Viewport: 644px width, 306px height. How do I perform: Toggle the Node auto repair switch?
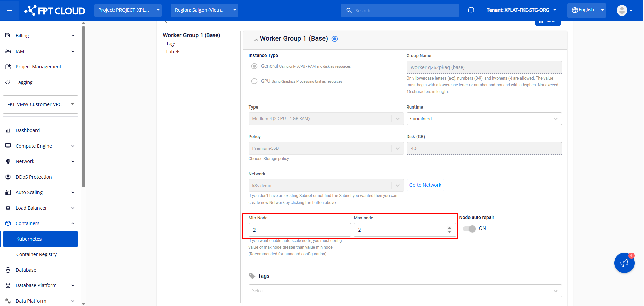[469, 229]
